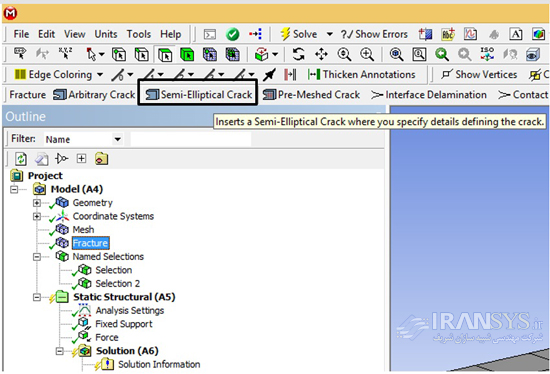Open the Tools menu
This screenshot has width=550, height=374.
point(139,34)
